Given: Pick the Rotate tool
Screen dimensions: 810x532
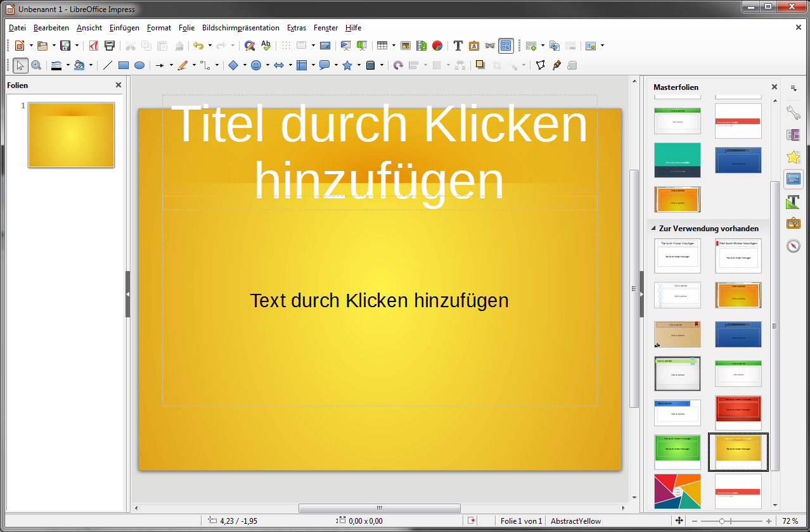Looking at the screenshot, I should (398, 65).
